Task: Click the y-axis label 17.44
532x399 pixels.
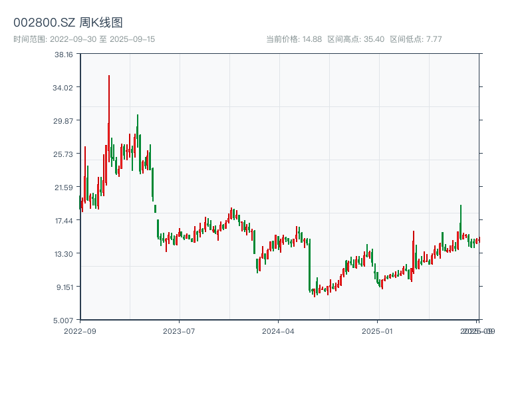Action: tap(64, 221)
